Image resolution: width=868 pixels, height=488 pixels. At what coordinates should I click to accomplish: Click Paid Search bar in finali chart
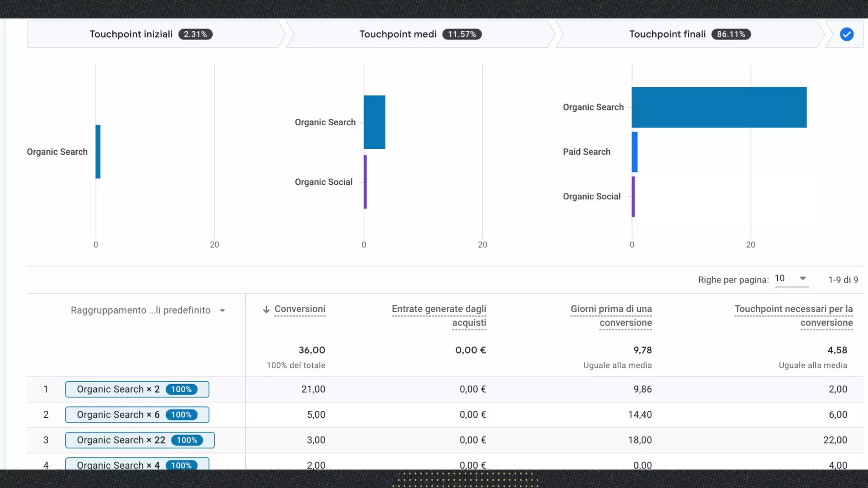point(634,152)
